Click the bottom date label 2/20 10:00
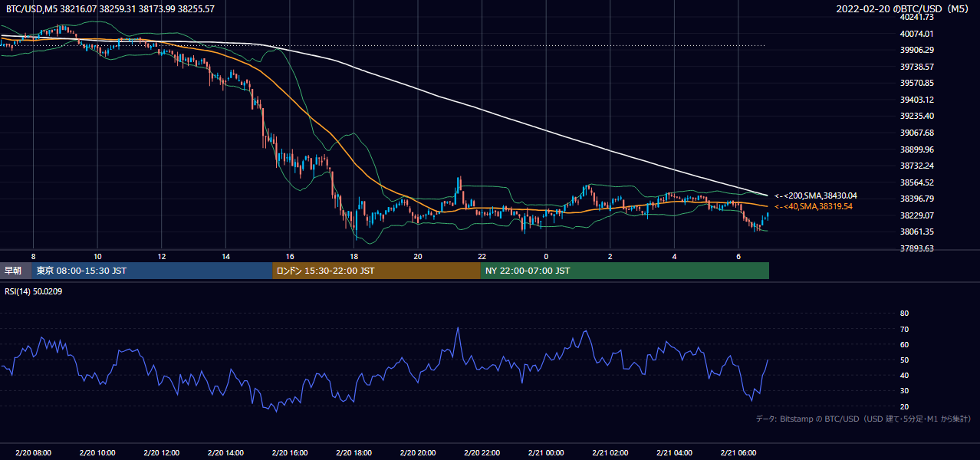Image resolution: width=980 pixels, height=460 pixels. point(97,452)
